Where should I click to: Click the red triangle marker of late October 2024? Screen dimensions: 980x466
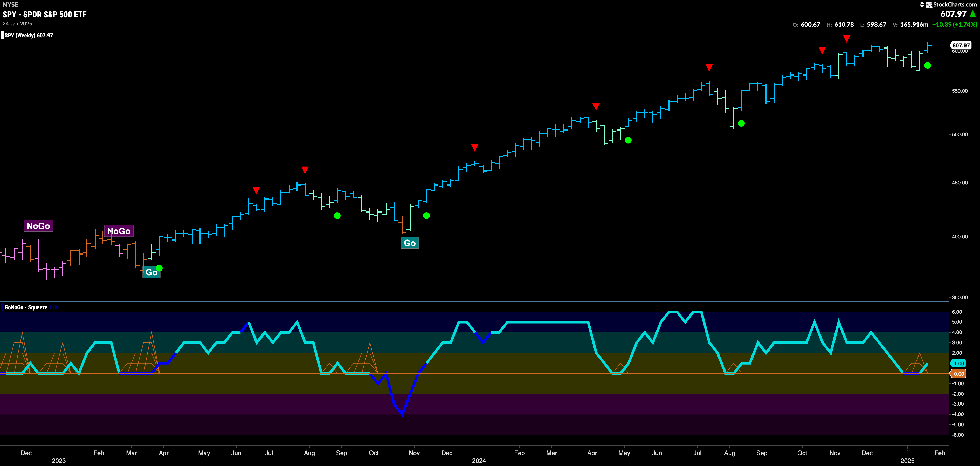point(822,51)
